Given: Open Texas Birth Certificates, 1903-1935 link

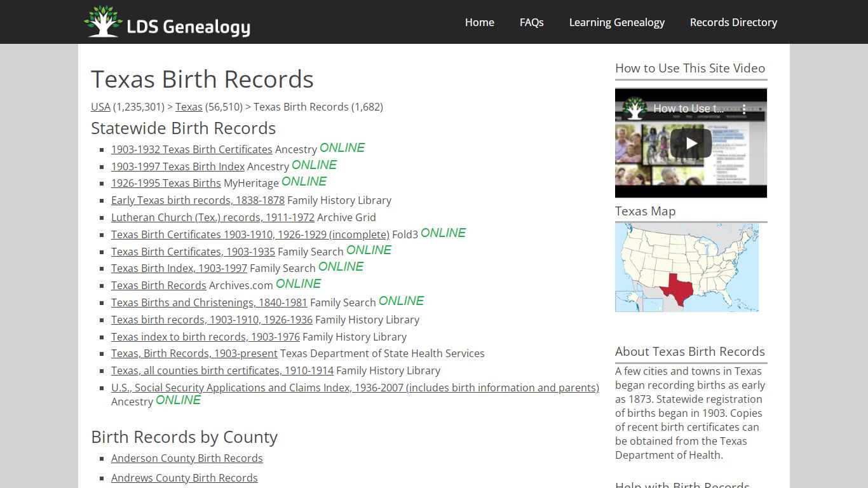Looking at the screenshot, I should point(193,252).
